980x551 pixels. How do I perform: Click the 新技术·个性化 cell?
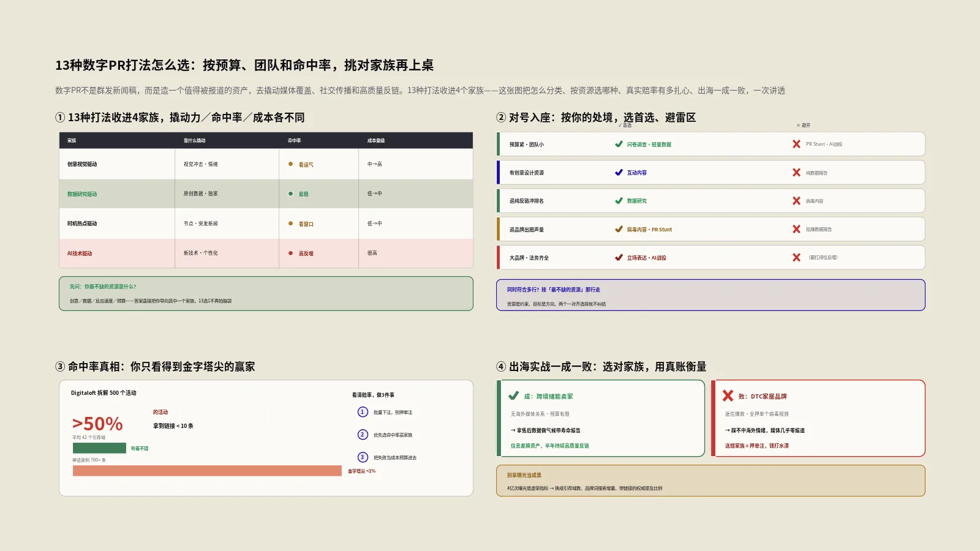(x=200, y=253)
